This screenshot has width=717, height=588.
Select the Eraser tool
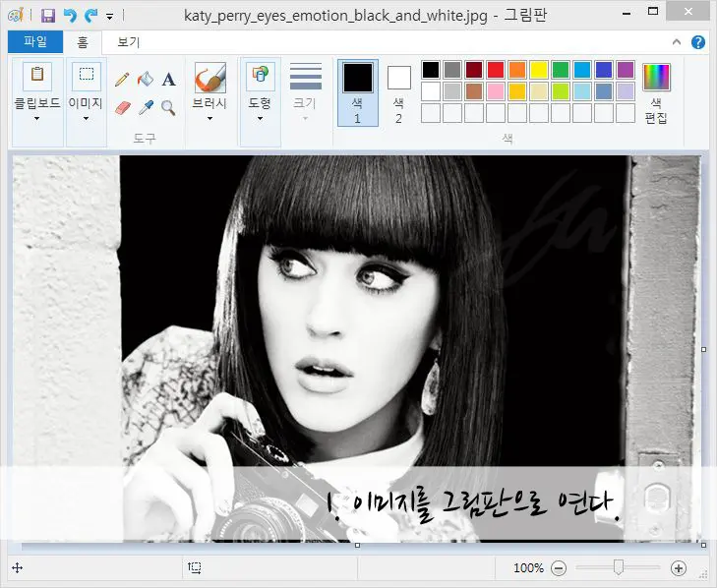[123, 107]
